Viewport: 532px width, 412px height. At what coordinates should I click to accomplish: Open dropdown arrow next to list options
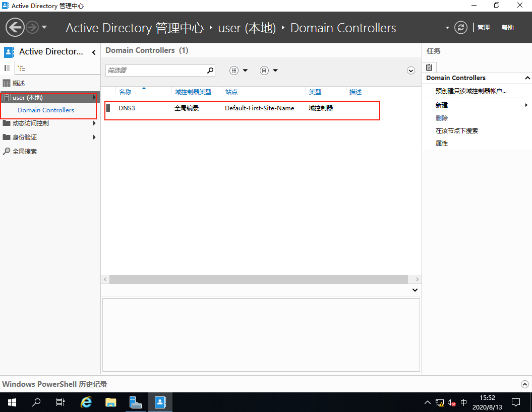pos(245,71)
